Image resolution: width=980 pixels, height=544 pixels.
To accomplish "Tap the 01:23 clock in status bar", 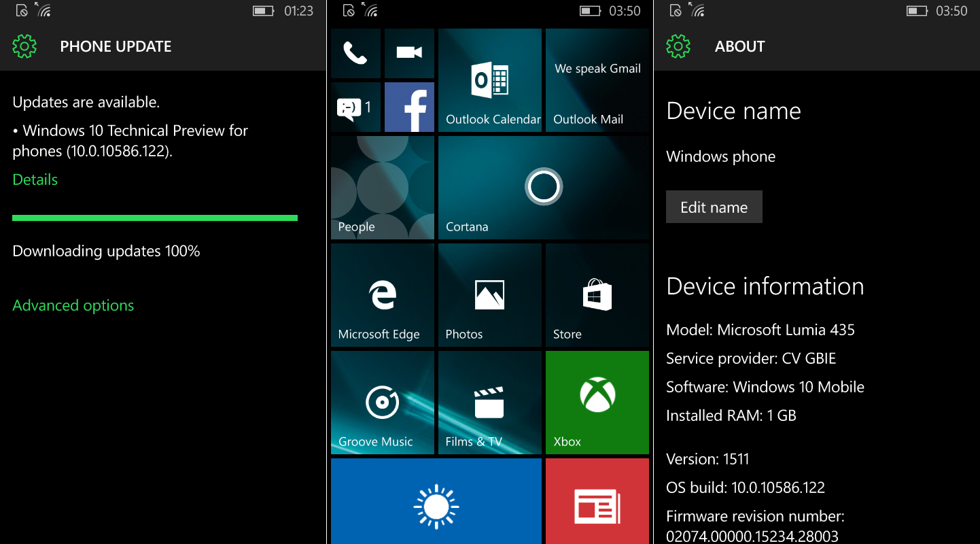I will 298,11.
